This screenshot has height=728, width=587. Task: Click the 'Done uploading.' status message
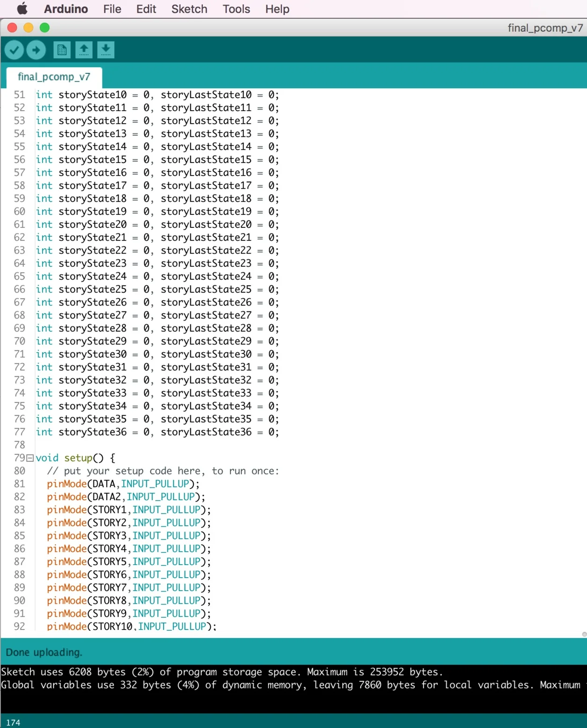pyautogui.click(x=44, y=652)
